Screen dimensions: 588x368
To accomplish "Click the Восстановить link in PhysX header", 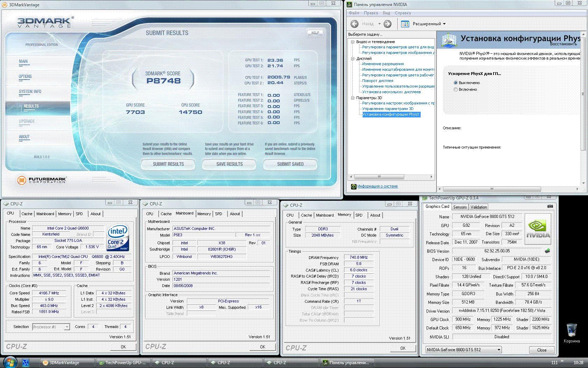I will pos(563,44).
